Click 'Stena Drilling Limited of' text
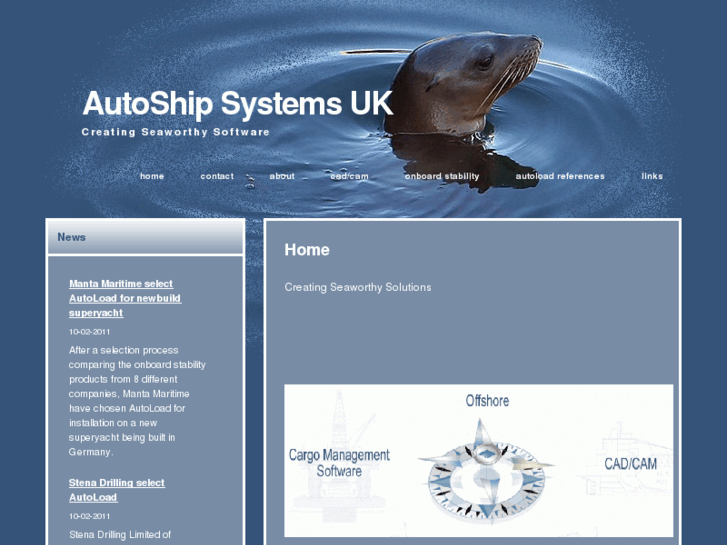This screenshot has width=727, height=545. coord(120,535)
